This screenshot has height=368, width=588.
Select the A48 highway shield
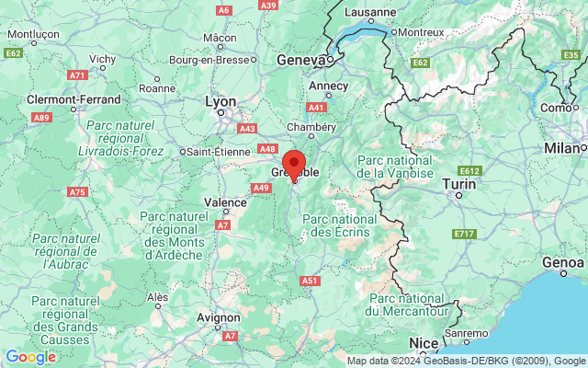point(267,149)
